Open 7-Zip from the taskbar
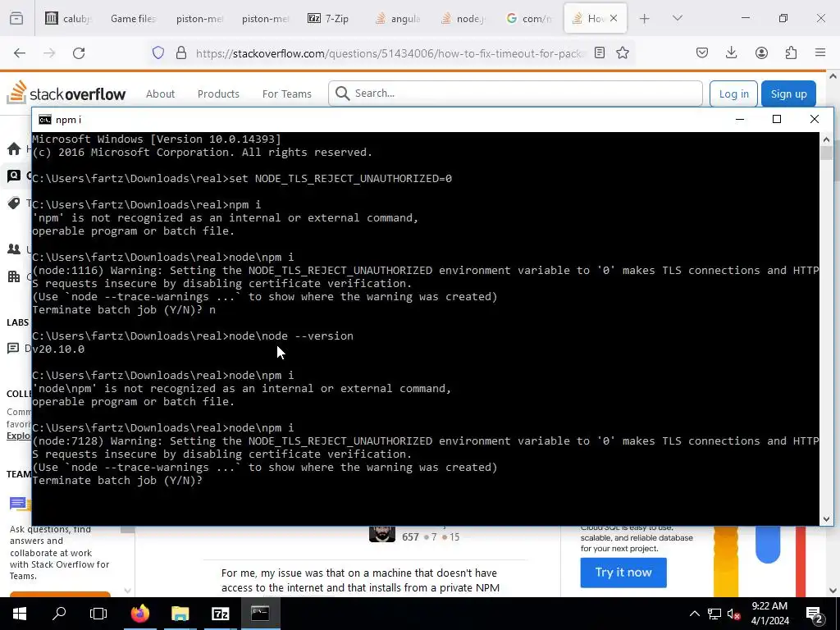Viewport: 840px width, 630px height. tap(220, 614)
